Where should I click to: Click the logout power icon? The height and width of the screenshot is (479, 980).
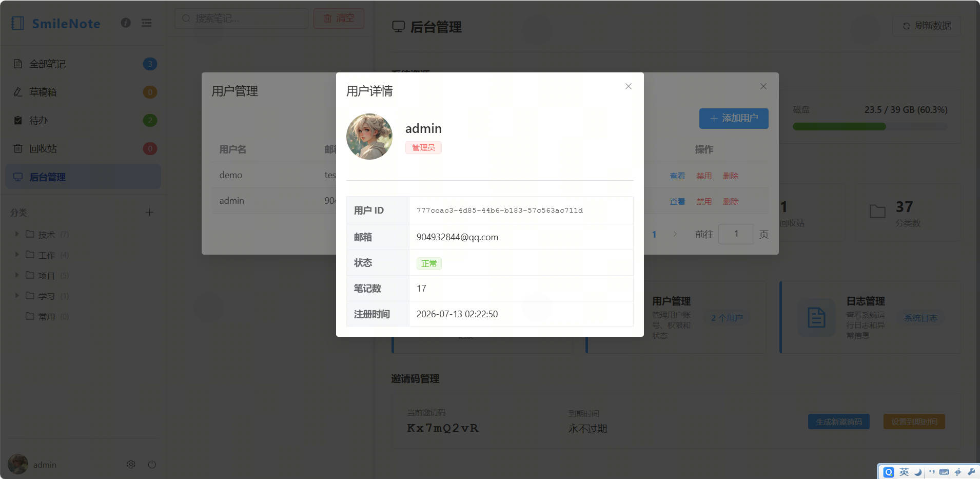point(152,464)
